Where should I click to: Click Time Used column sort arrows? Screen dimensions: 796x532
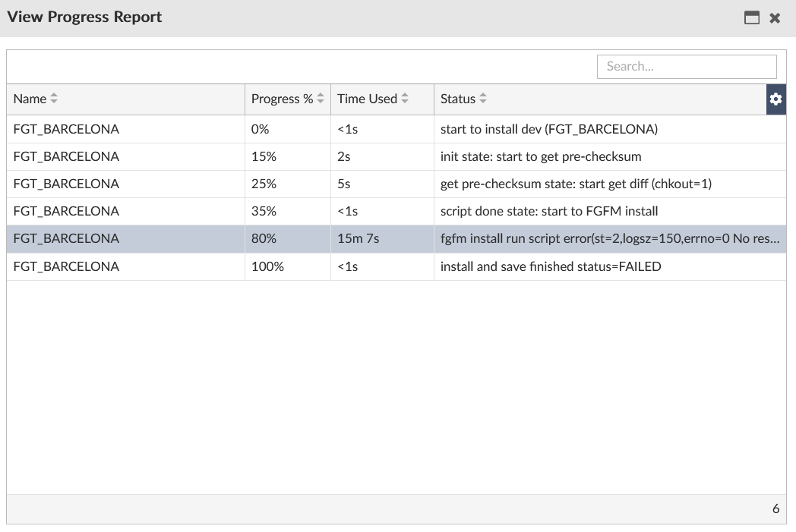point(405,99)
